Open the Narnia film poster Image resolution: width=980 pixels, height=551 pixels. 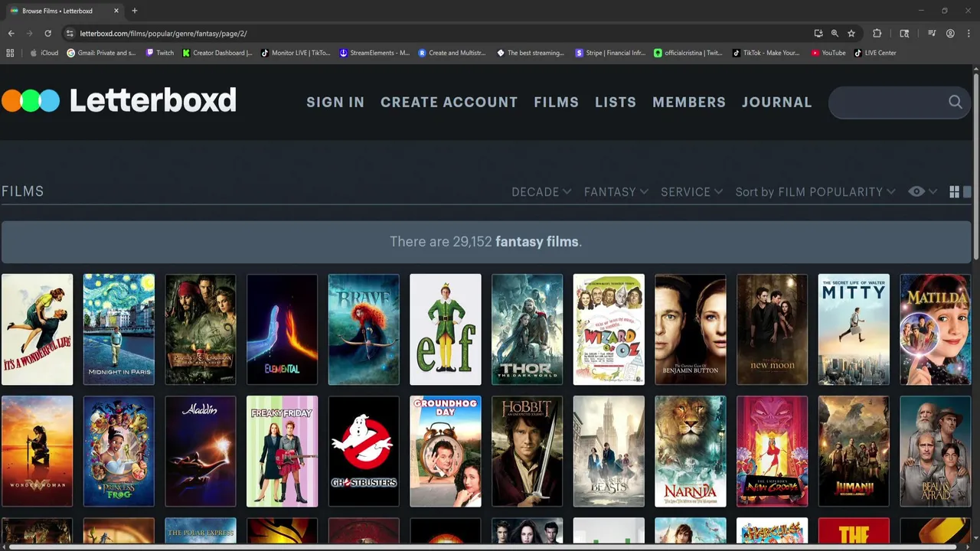point(691,452)
